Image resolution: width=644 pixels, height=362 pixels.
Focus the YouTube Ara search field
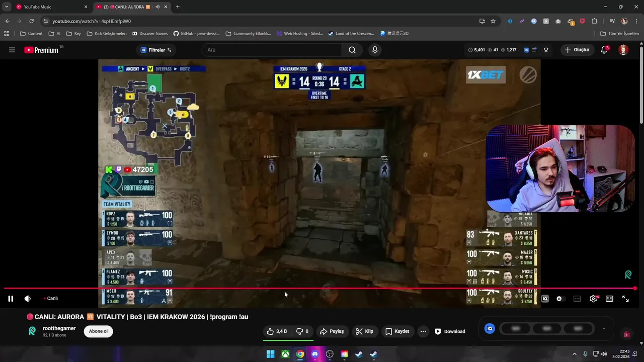point(272,50)
